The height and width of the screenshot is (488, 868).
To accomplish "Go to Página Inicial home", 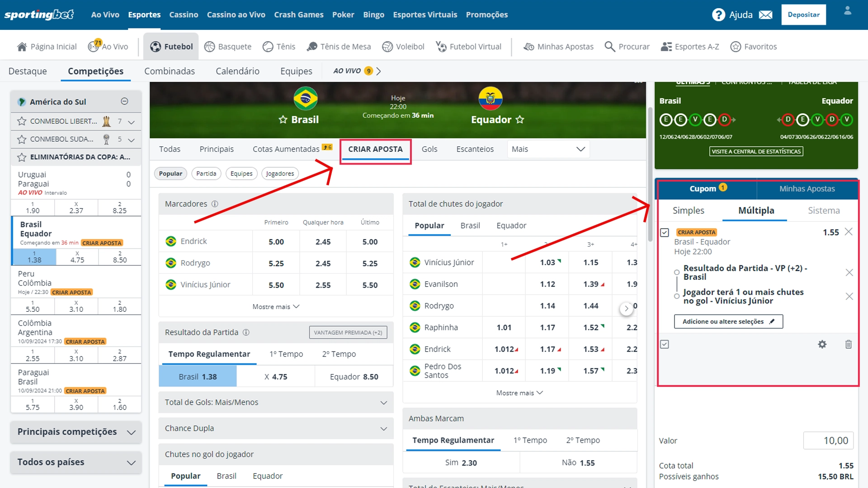I will click(x=47, y=47).
